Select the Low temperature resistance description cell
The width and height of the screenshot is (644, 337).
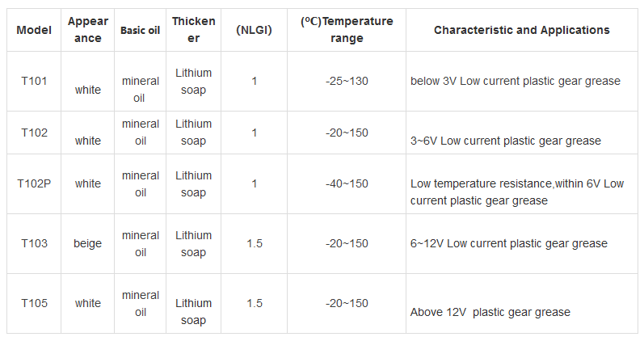coord(517,192)
